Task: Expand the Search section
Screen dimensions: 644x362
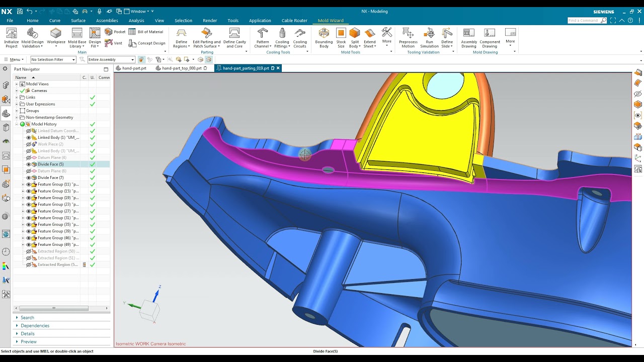Action: tap(27, 318)
